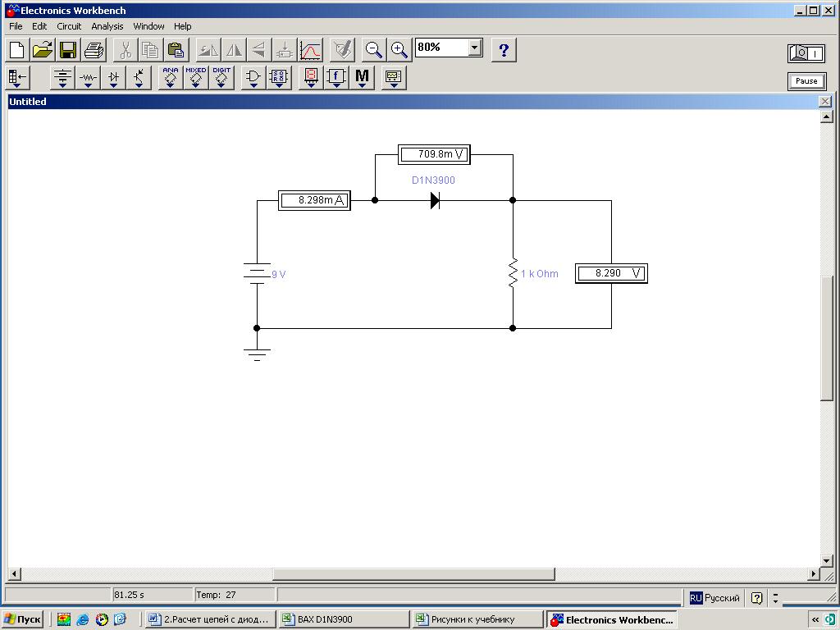Pause the running simulation
Viewport: 840px width, 630px height.
pos(806,81)
